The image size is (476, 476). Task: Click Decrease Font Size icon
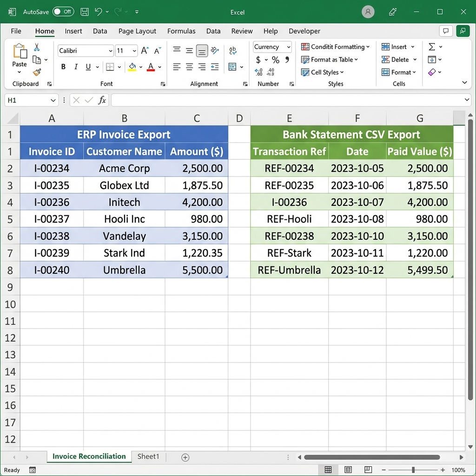tap(158, 50)
